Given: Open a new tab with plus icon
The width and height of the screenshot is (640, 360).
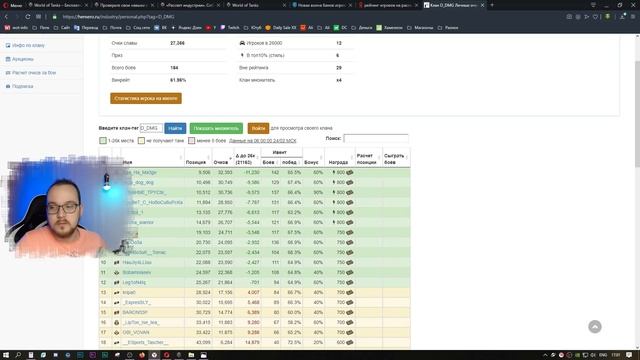Looking at the screenshot, I should (492, 5).
